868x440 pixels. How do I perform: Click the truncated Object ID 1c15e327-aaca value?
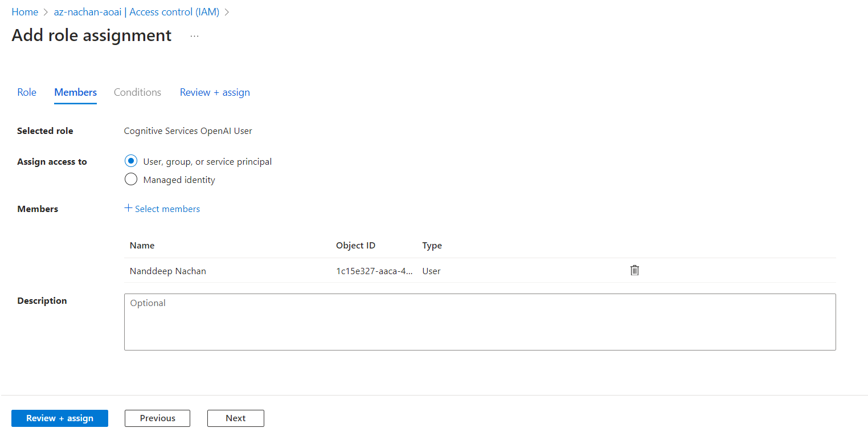(374, 271)
